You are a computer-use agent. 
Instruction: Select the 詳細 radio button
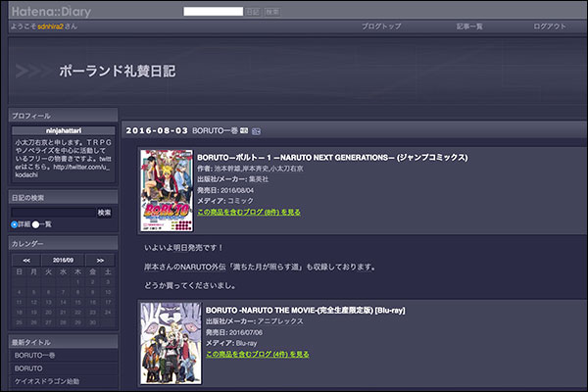(x=14, y=224)
